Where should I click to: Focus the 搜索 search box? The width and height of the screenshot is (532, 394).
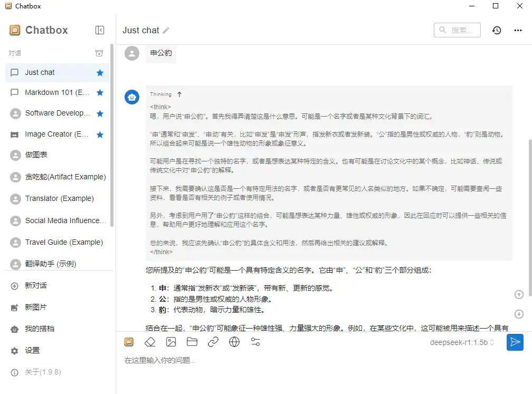coord(457,30)
